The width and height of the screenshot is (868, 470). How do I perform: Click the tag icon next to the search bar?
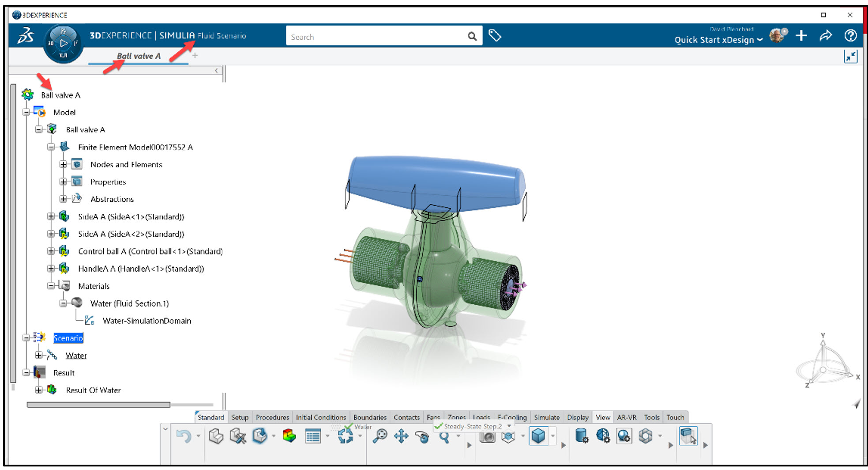[495, 36]
